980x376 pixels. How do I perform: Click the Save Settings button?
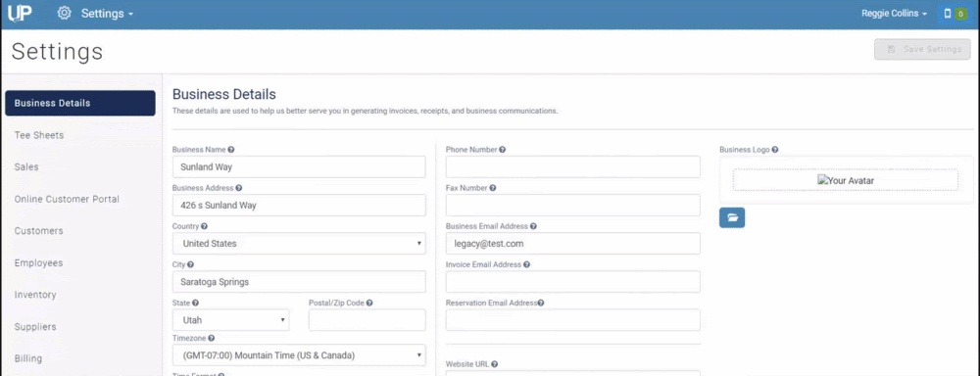(x=922, y=49)
